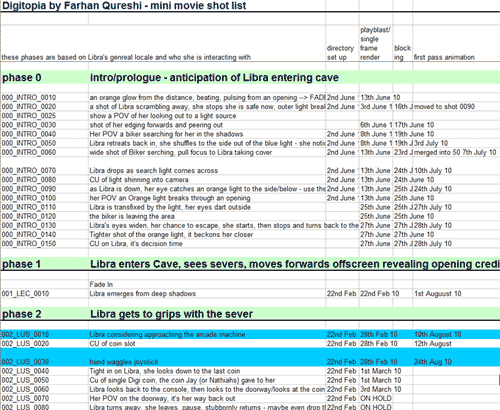Image resolution: width=500 pixels, height=410 pixels.
Task: Click the 'playblast/ single frame render' header
Action: click(x=375, y=44)
